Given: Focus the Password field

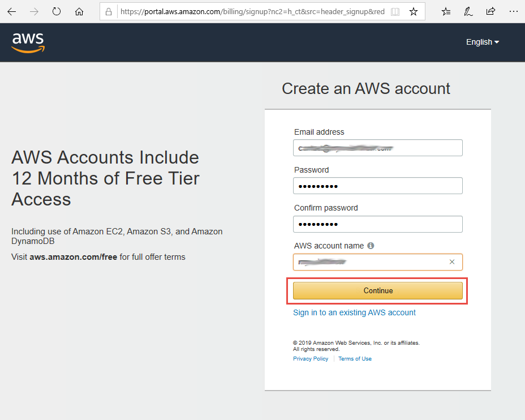Looking at the screenshot, I should point(378,186).
